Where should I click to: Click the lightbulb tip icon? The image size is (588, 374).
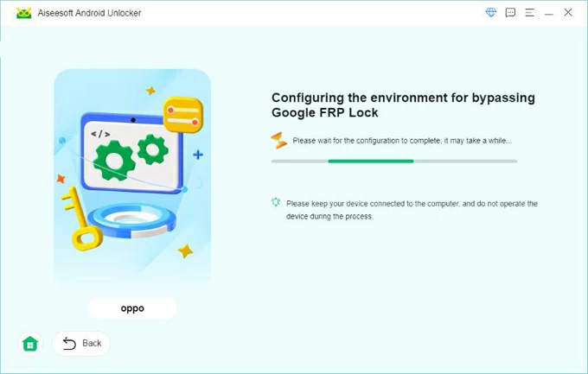(276, 203)
